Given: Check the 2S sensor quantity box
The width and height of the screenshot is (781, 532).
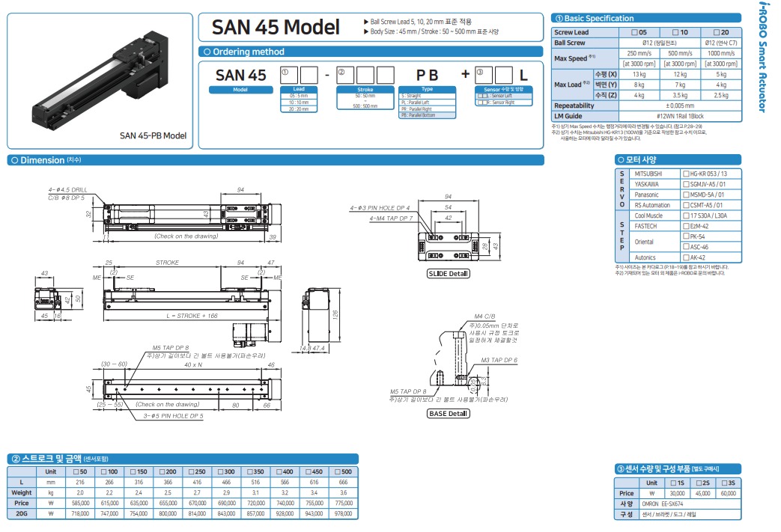Looking at the screenshot, I should click(699, 483).
